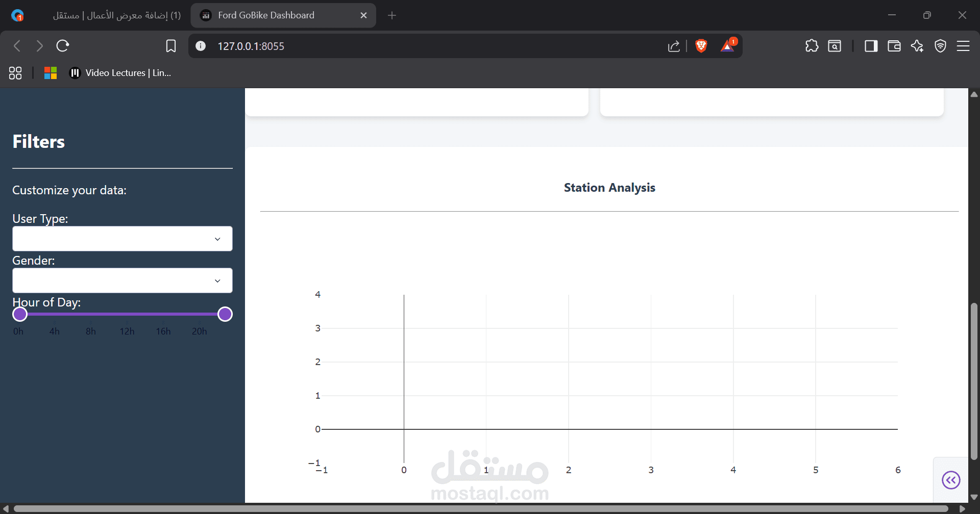Restore down the browser window
Image resolution: width=980 pixels, height=514 pixels.
click(927, 15)
